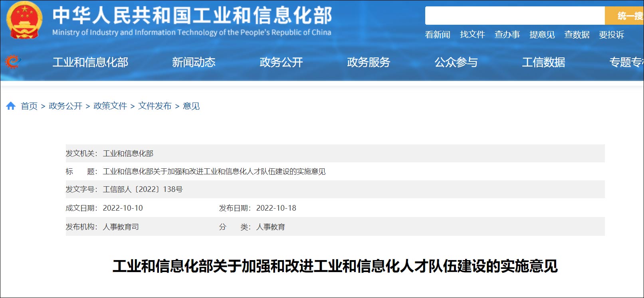Screen dimensions: 644x298
Task: Click the red gear e-government icon
Action: 12,62
